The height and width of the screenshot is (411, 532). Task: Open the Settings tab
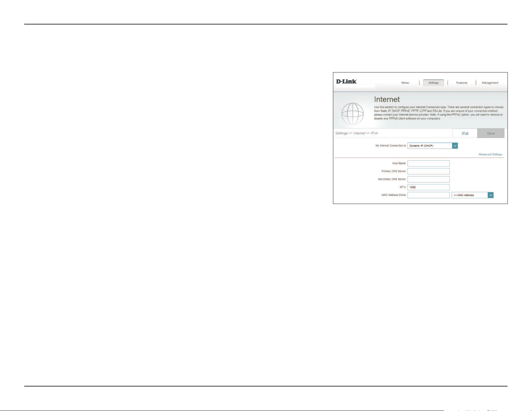click(433, 83)
